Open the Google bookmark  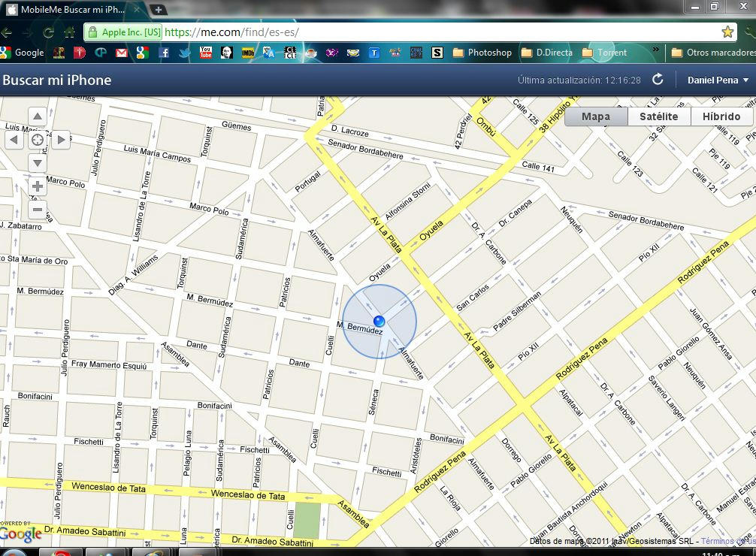pos(23,53)
